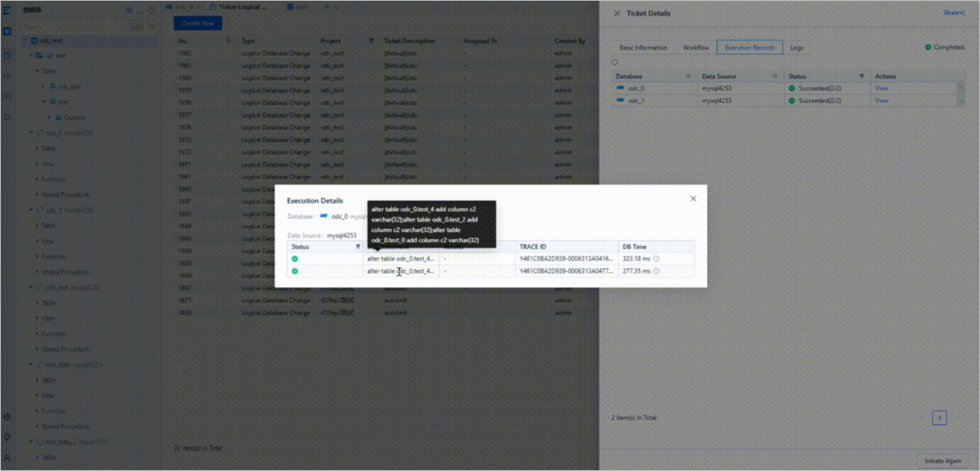980x471 pixels.
Task: Open the Workflow tab
Action: [696, 48]
